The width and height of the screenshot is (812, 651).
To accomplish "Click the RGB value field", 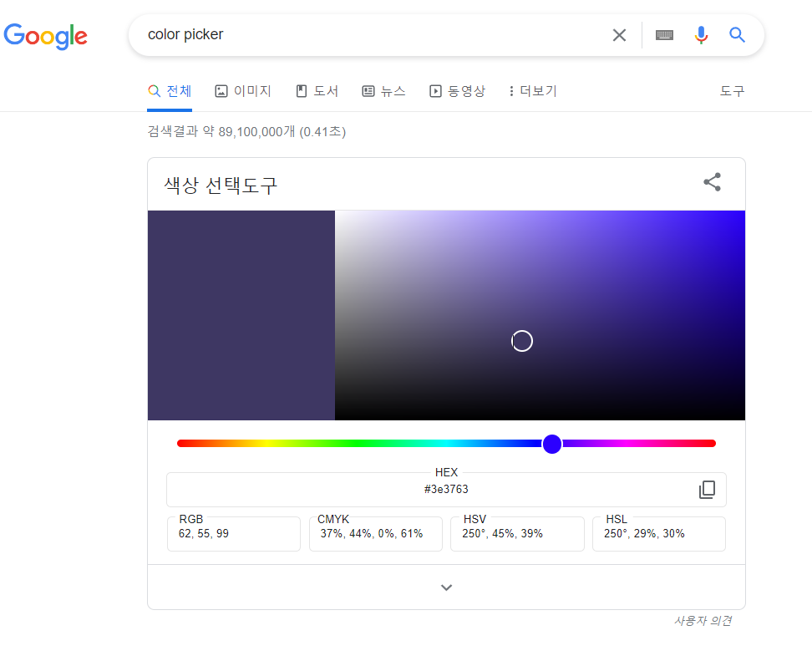I will tap(233, 534).
